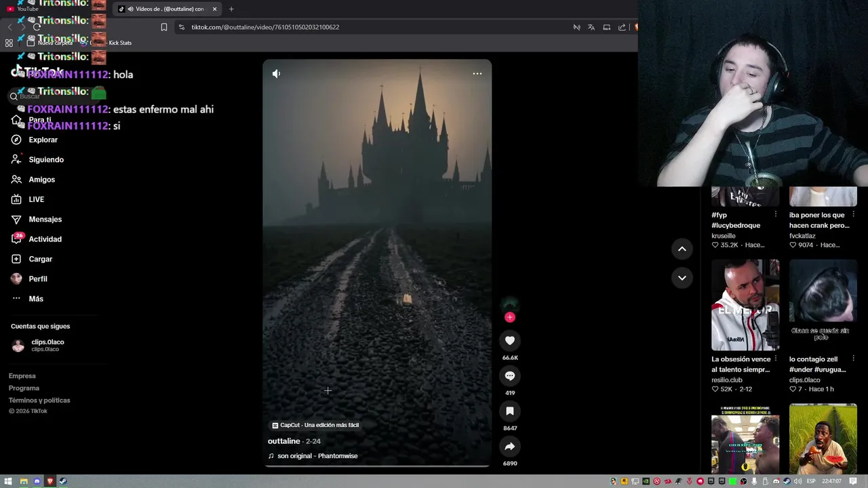The image size is (868, 488).
Task: Open options for La obsesión vence video
Action: pos(776,359)
